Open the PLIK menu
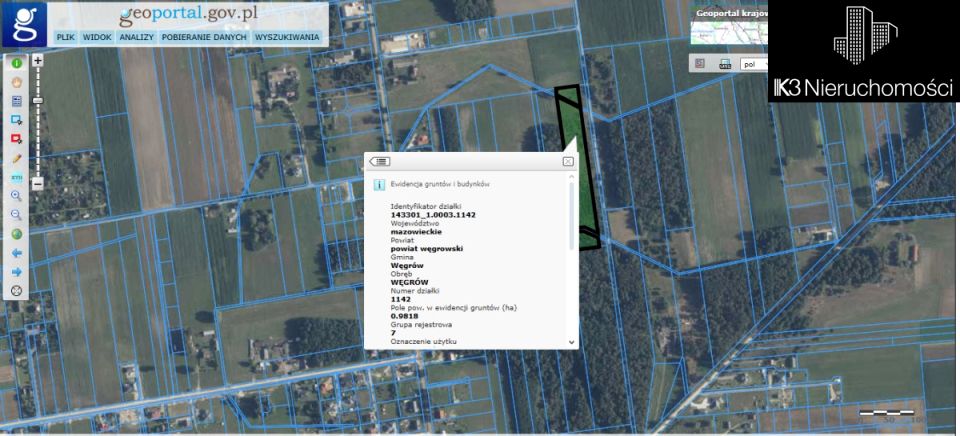Image resolution: width=960 pixels, height=436 pixels. point(66,37)
